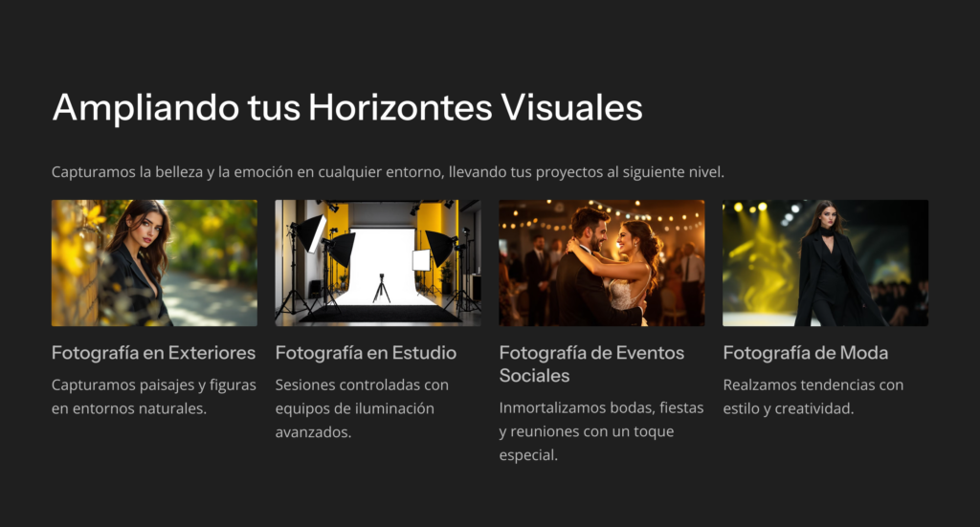This screenshot has height=527, width=980.
Task: Select description 'Sesiones controladas con equipos de iluminación'
Action: coord(362,408)
